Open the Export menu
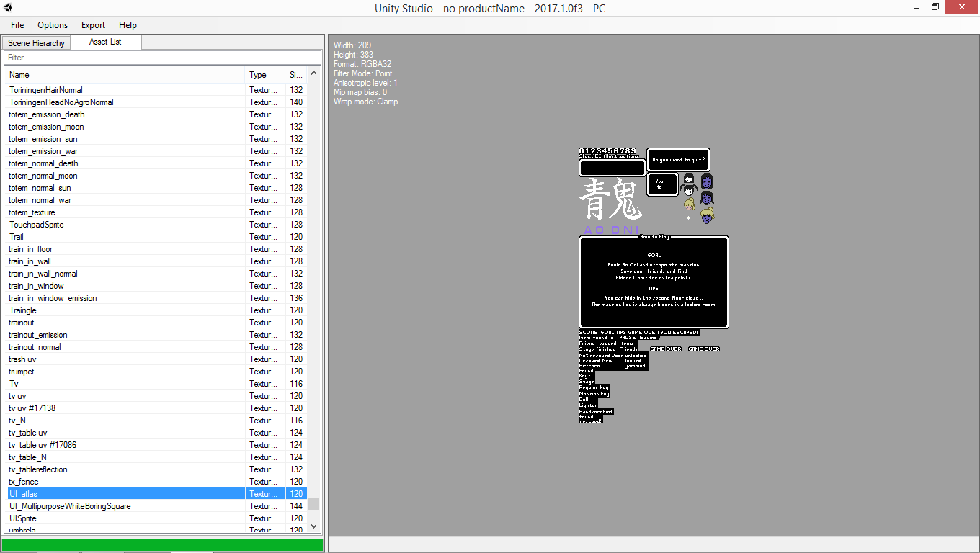Viewport: 980px width, 553px height. pos(93,24)
